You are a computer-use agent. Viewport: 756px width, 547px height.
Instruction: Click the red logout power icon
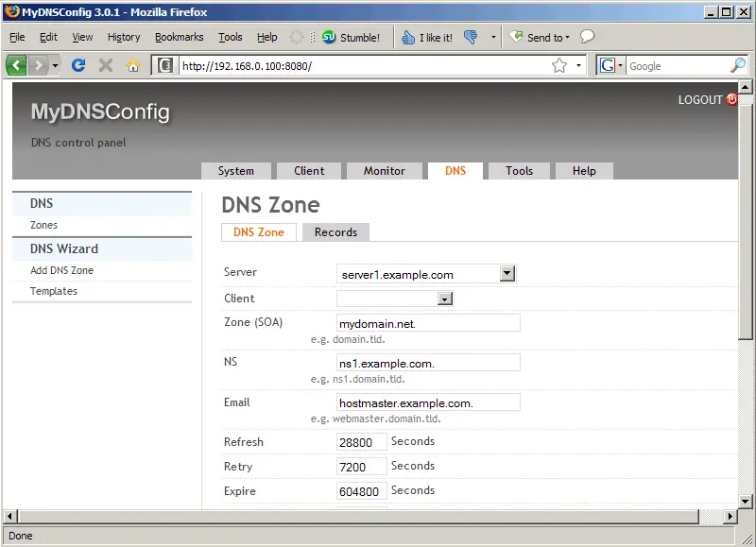point(731,99)
